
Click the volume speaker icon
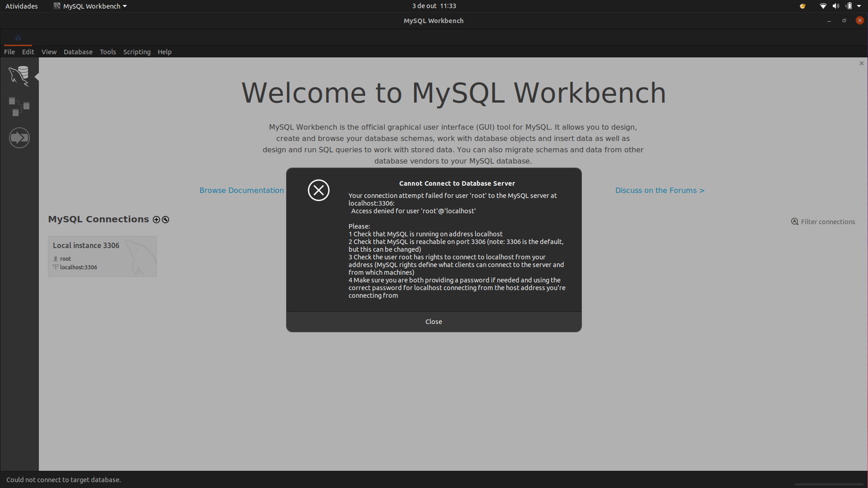coord(835,6)
